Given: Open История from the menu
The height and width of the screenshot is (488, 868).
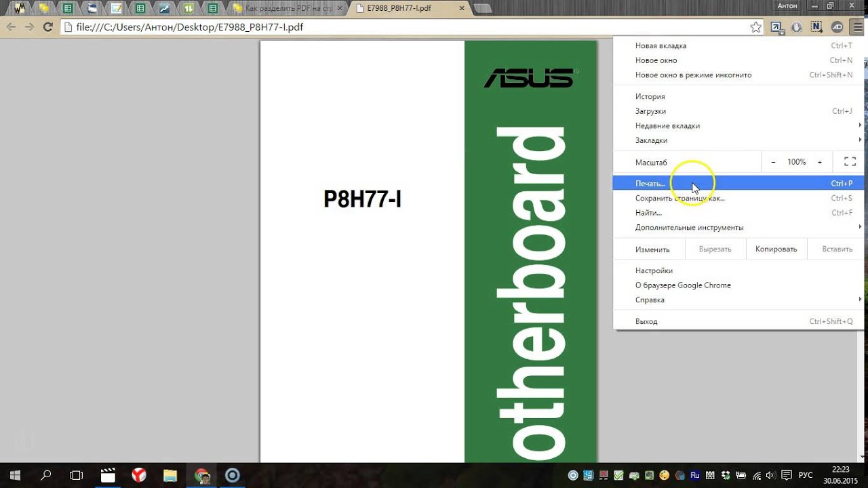Looking at the screenshot, I should point(738,96).
